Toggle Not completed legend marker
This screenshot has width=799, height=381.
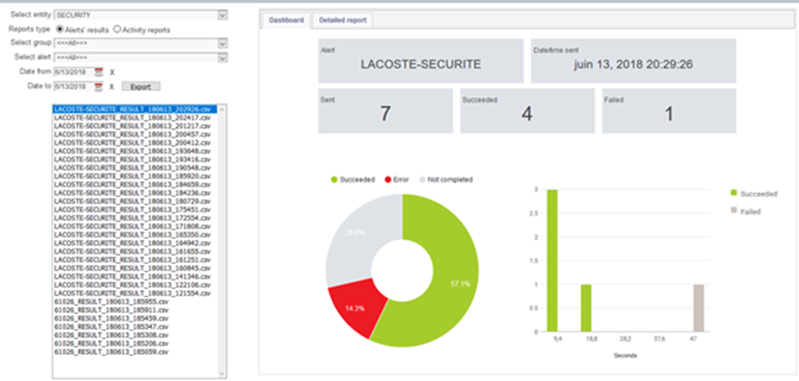point(421,180)
